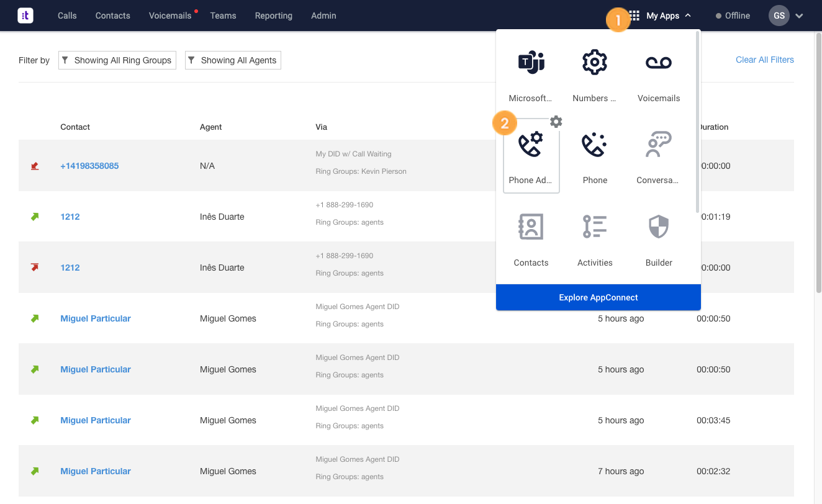Click Clear All Filters link

tap(765, 60)
